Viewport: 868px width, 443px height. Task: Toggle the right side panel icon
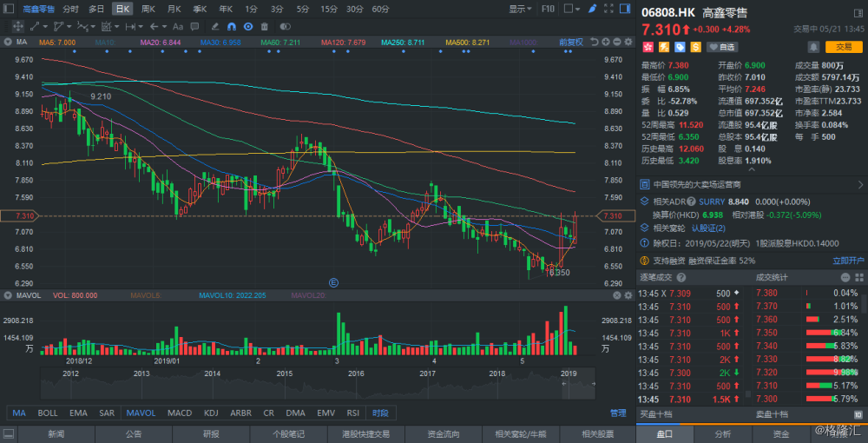pos(625,9)
